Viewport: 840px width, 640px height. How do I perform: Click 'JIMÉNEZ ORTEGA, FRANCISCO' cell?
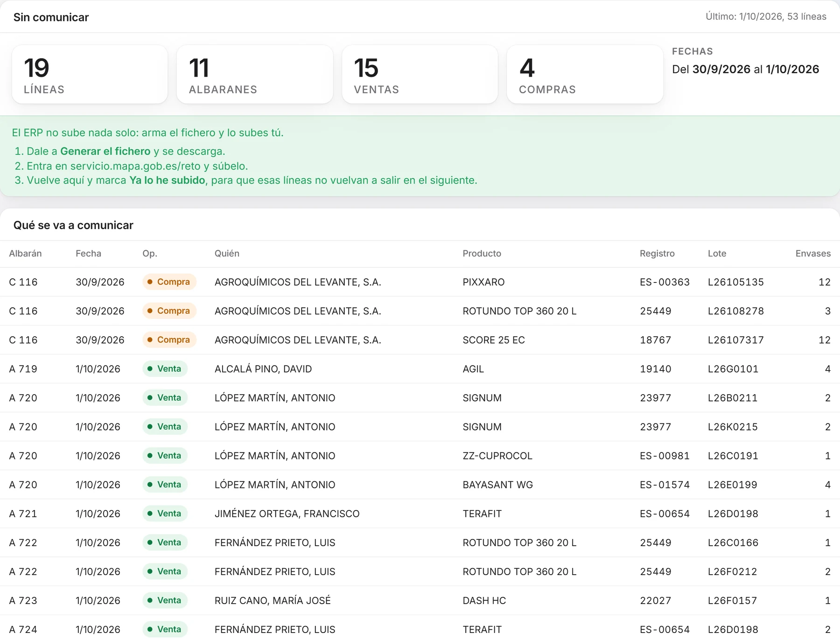point(287,513)
